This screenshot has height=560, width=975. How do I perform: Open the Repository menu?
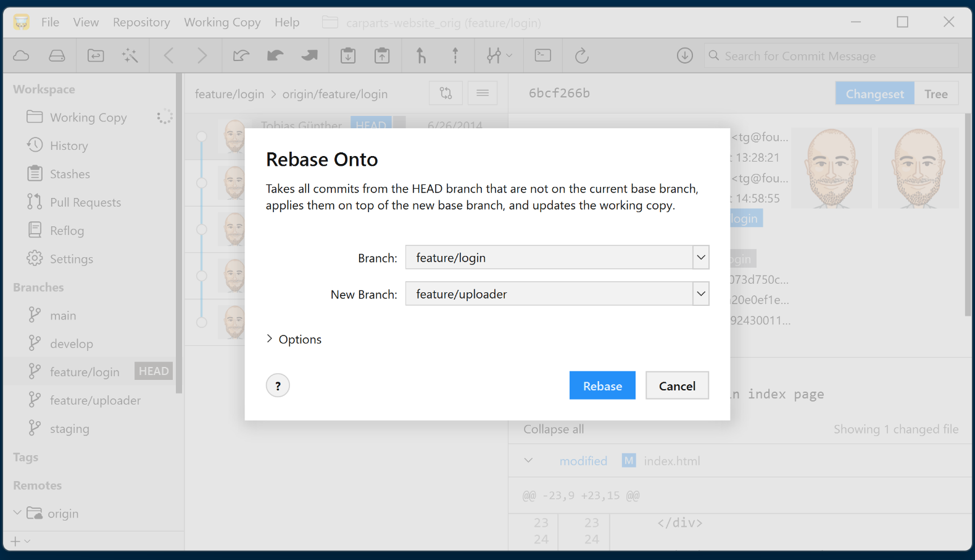click(141, 22)
